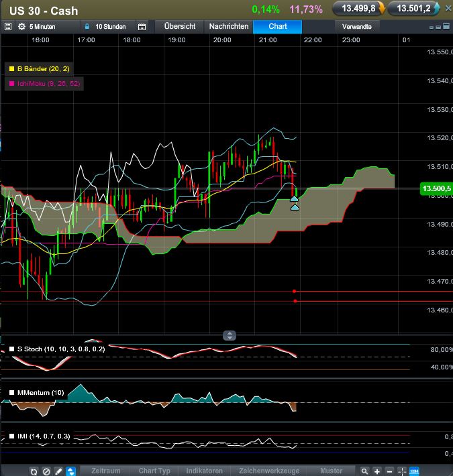
Task: Zoom out with the minus icon
Action: pos(389,471)
